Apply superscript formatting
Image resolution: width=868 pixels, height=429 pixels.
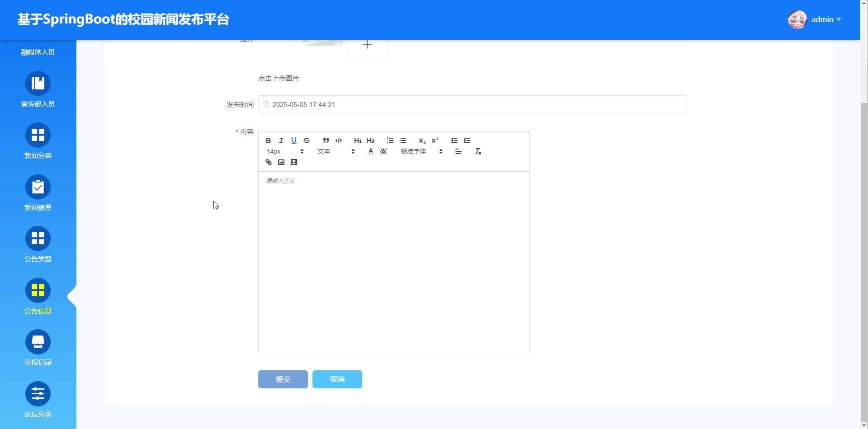pos(435,140)
